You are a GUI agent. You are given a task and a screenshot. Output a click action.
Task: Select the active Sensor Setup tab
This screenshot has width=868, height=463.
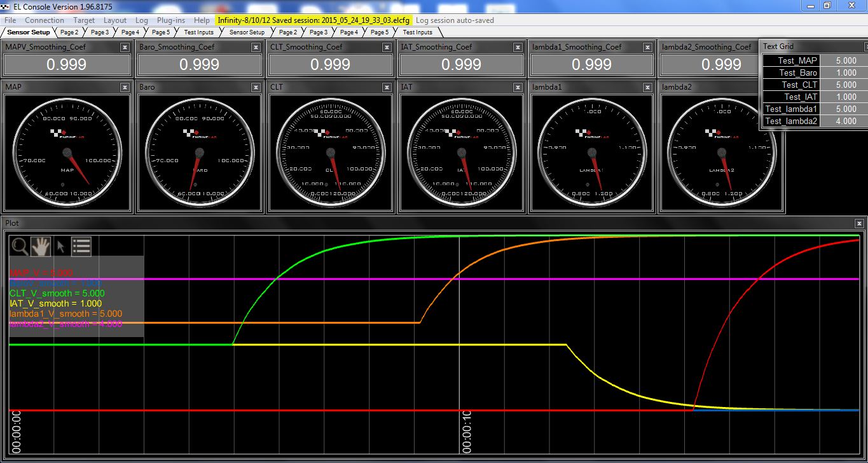[28, 32]
